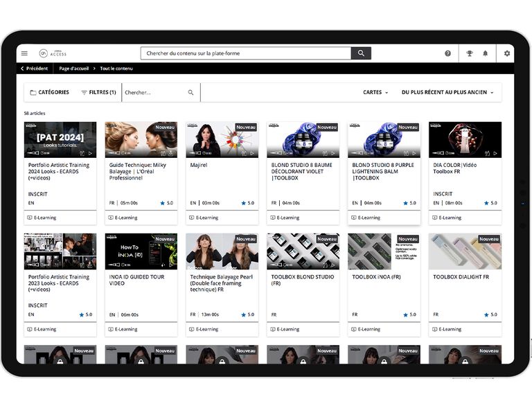Click the L'Oréal Access logo
The image size is (532, 408).
pos(53,53)
